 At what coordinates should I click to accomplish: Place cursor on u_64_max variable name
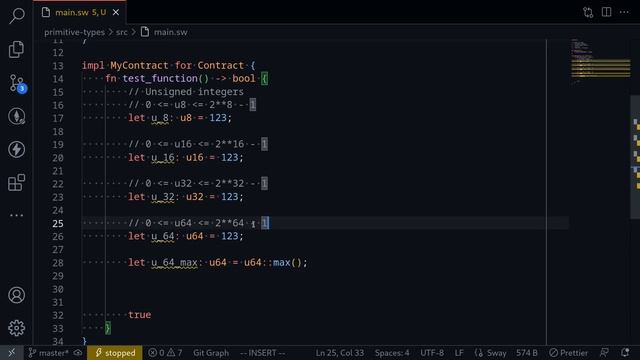pos(174,262)
